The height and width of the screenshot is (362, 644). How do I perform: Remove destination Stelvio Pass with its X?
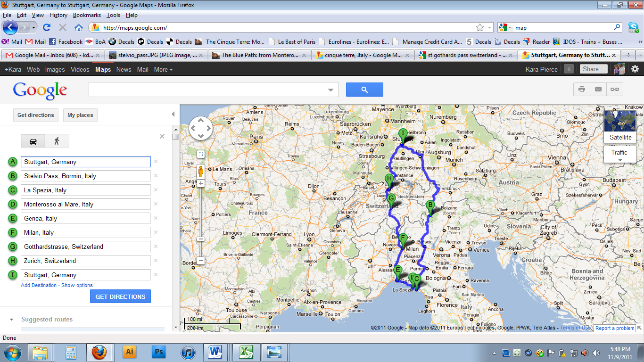[156, 176]
